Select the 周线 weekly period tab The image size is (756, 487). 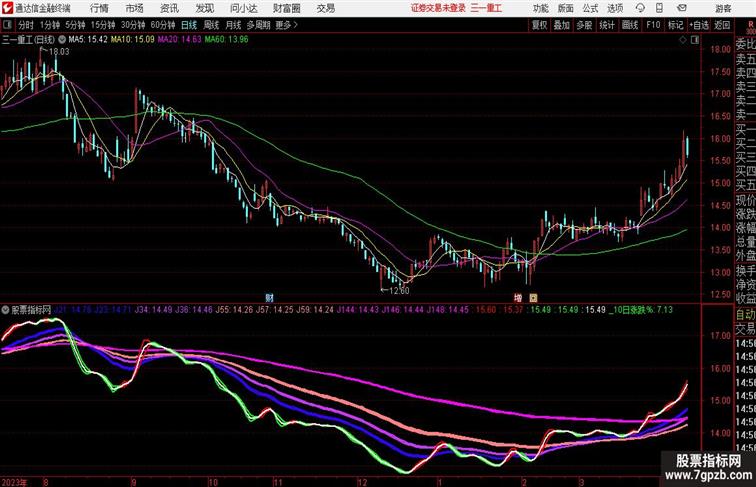[211, 25]
